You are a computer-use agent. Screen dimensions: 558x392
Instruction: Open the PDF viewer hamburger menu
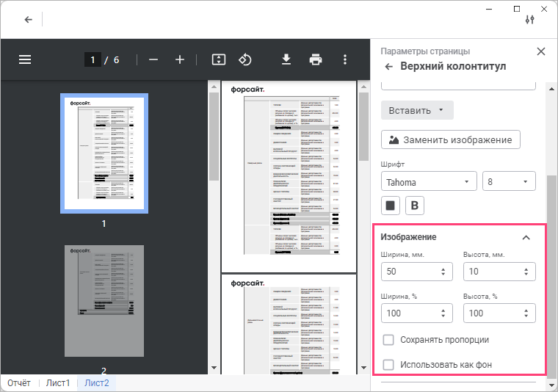point(25,59)
